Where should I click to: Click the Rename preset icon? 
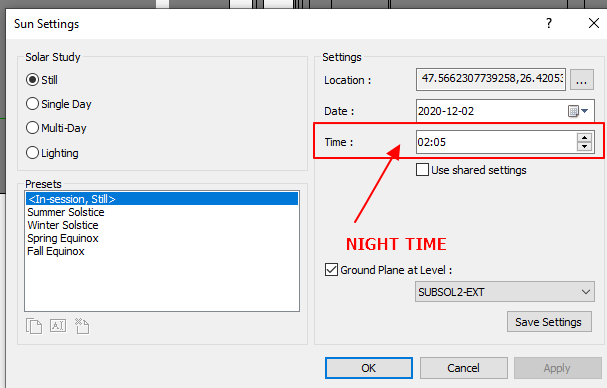(58, 326)
